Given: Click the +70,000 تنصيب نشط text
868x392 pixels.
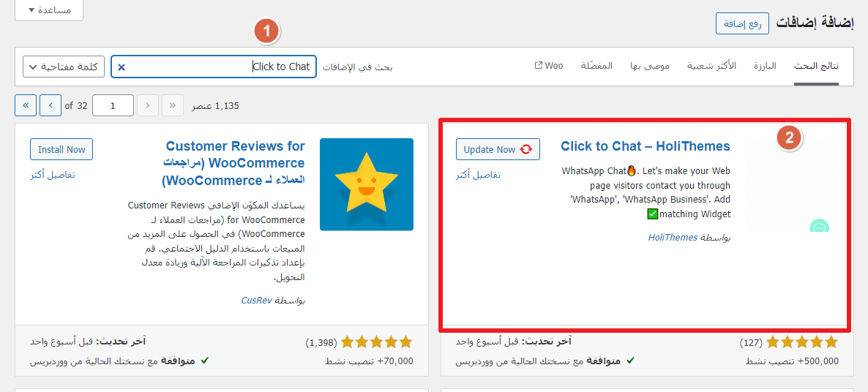Looking at the screenshot, I should [x=370, y=361].
